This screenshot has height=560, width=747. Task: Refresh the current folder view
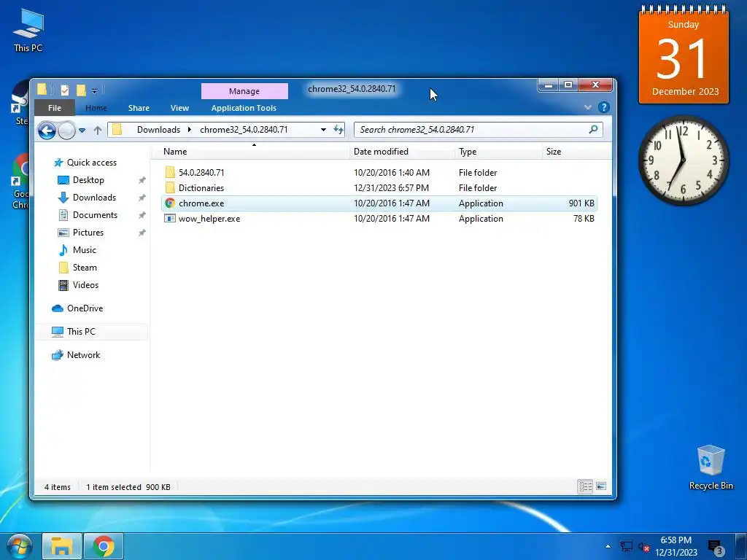pos(338,130)
